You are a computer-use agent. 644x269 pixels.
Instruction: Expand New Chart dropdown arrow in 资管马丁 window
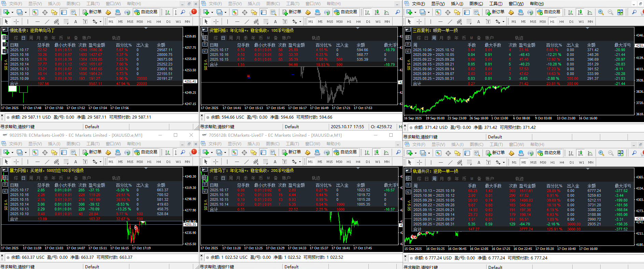pyautogui.click(x=211, y=152)
